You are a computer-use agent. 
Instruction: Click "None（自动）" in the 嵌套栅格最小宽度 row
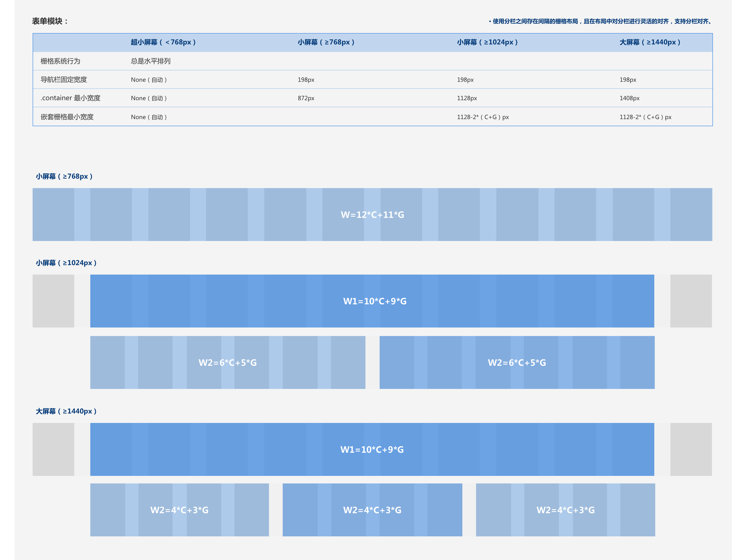(x=149, y=117)
